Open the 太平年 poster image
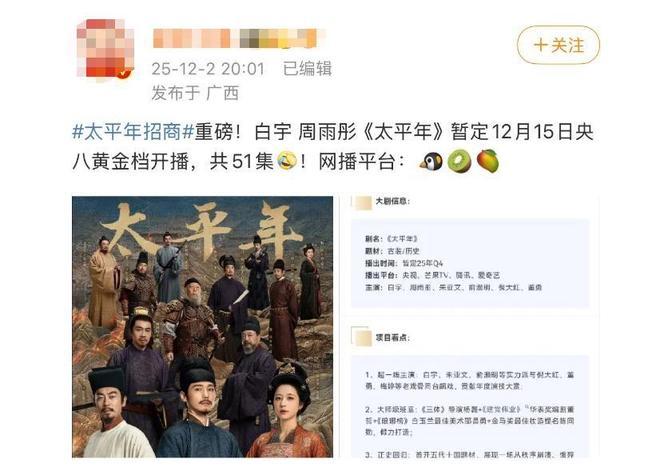 click(202, 327)
